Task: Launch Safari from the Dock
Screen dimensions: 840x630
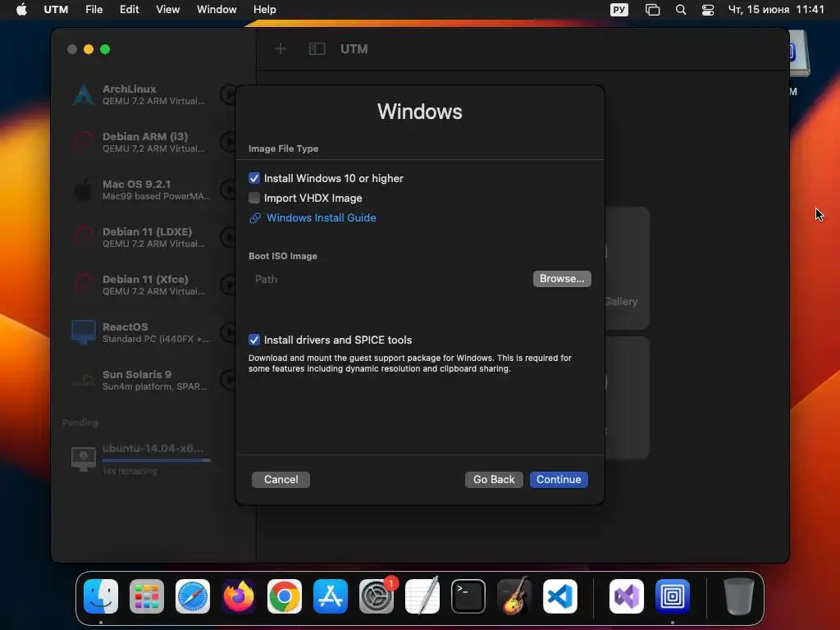Action: pyautogui.click(x=193, y=596)
